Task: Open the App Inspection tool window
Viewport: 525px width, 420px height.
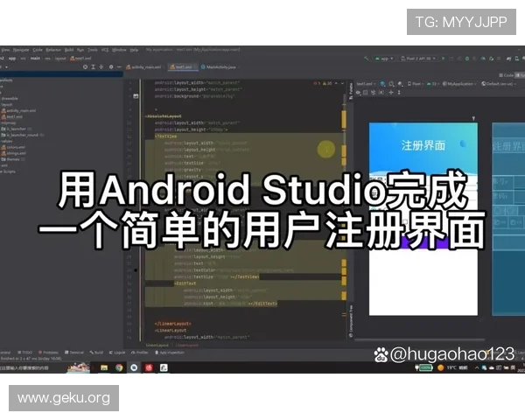Action: 170,353
